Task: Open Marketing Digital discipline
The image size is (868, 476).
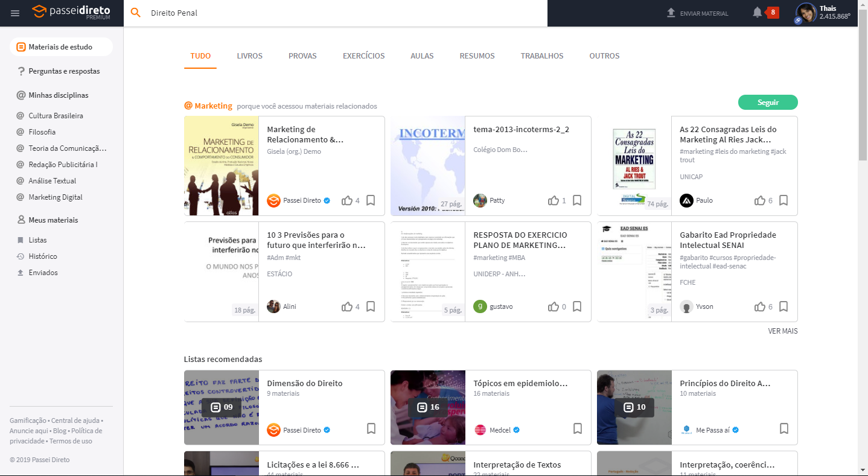Action: [x=56, y=197]
